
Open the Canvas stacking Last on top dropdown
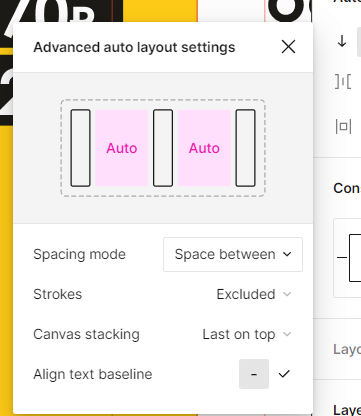(247, 334)
